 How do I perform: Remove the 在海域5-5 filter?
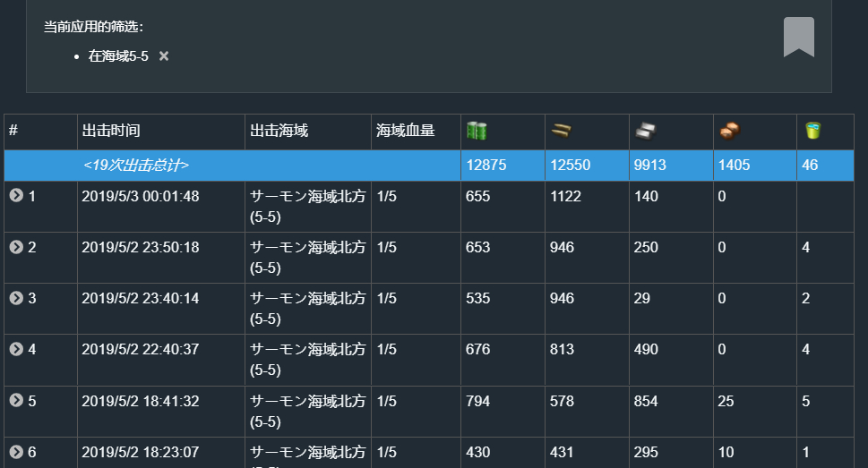[164, 55]
